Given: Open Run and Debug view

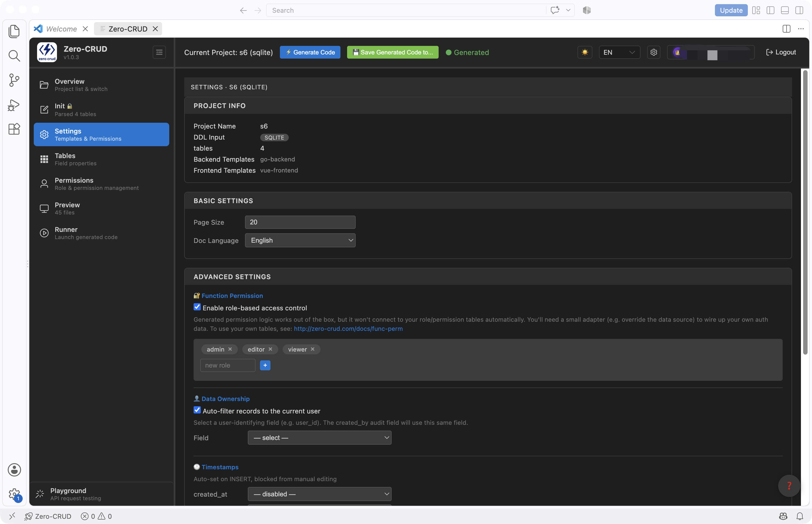Looking at the screenshot, I should click(x=14, y=105).
